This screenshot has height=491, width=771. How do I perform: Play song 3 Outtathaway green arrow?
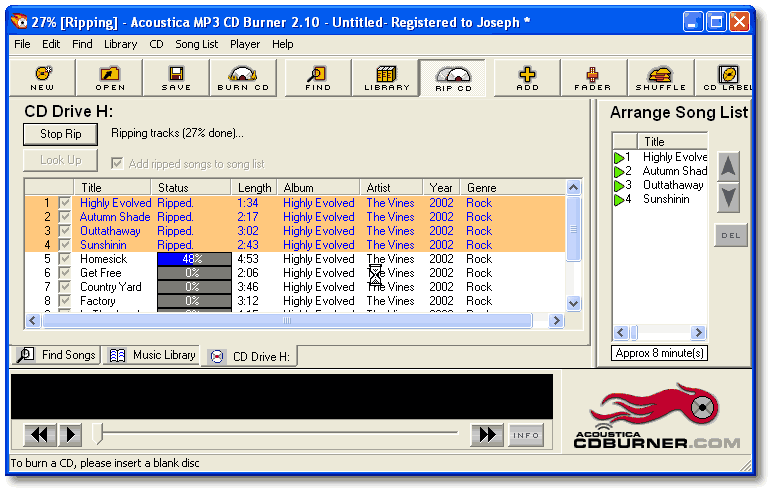click(619, 186)
